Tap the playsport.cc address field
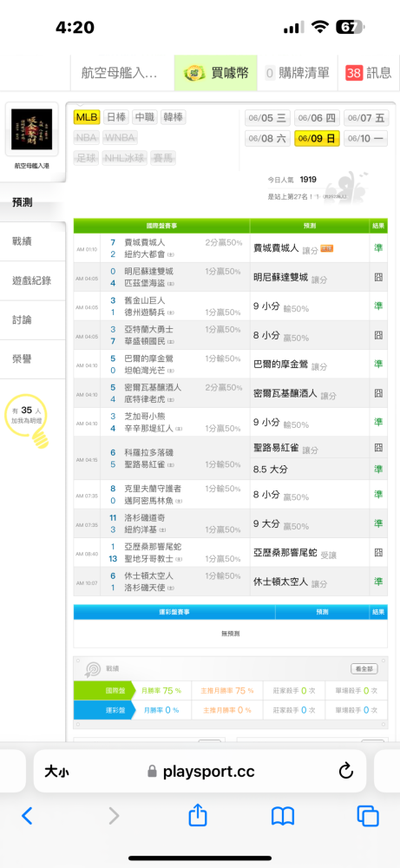This screenshot has width=400, height=868. coord(200,772)
